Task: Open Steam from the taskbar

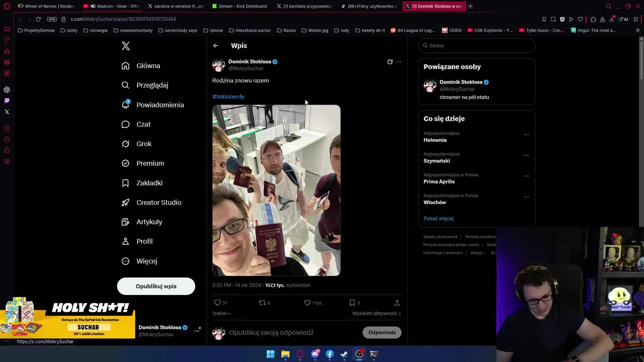Action: [x=344, y=354]
